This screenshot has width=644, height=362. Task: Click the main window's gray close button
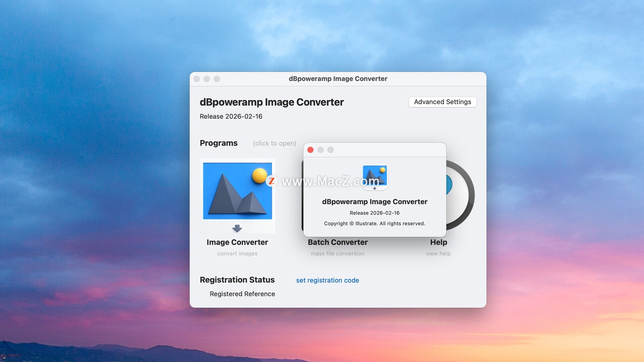click(x=197, y=79)
